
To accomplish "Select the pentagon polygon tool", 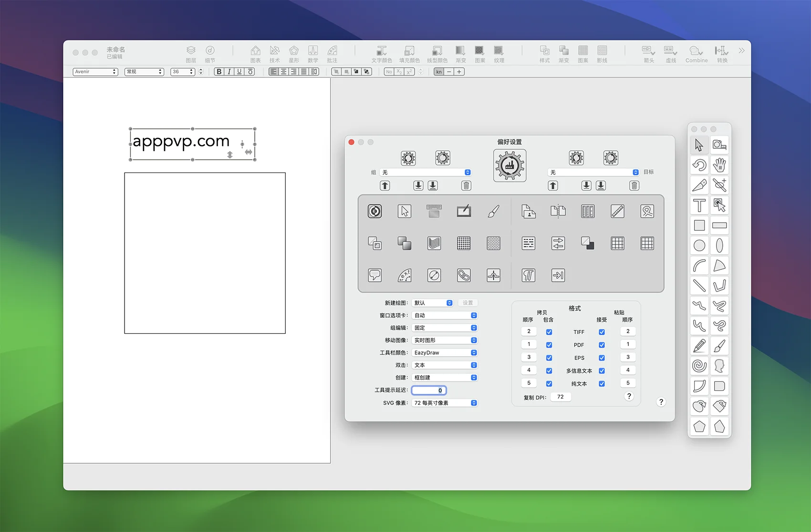I will pyautogui.click(x=699, y=426).
